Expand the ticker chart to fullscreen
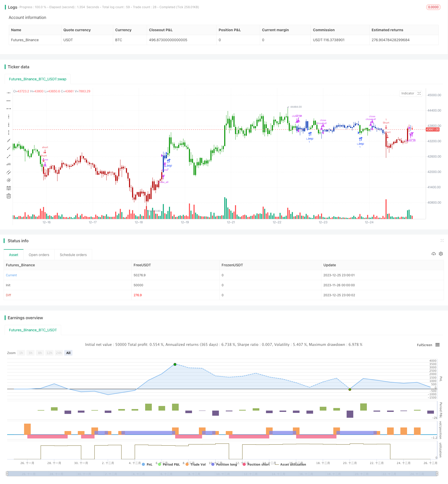 pyautogui.click(x=419, y=93)
